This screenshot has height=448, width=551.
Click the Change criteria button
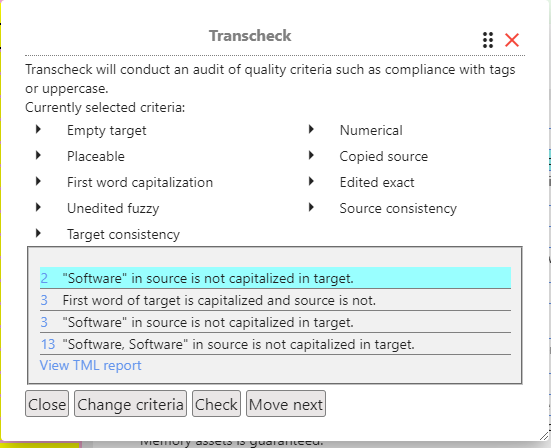pos(130,404)
